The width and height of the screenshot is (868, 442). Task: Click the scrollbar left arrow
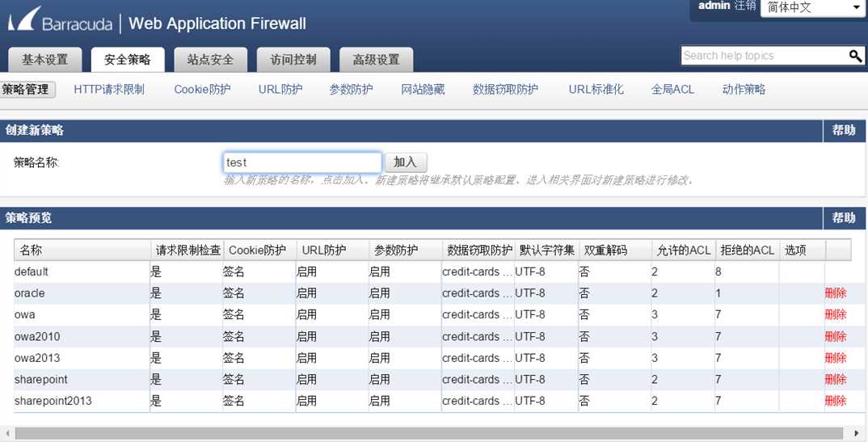(x=6, y=433)
